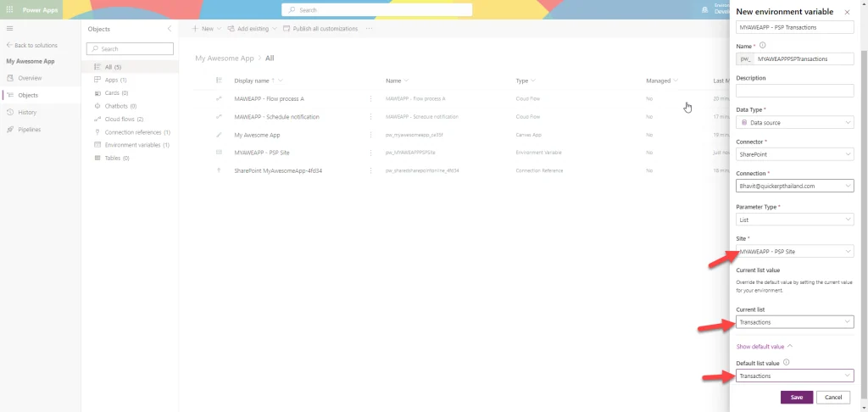Sort by Display name column

pyautogui.click(x=259, y=81)
